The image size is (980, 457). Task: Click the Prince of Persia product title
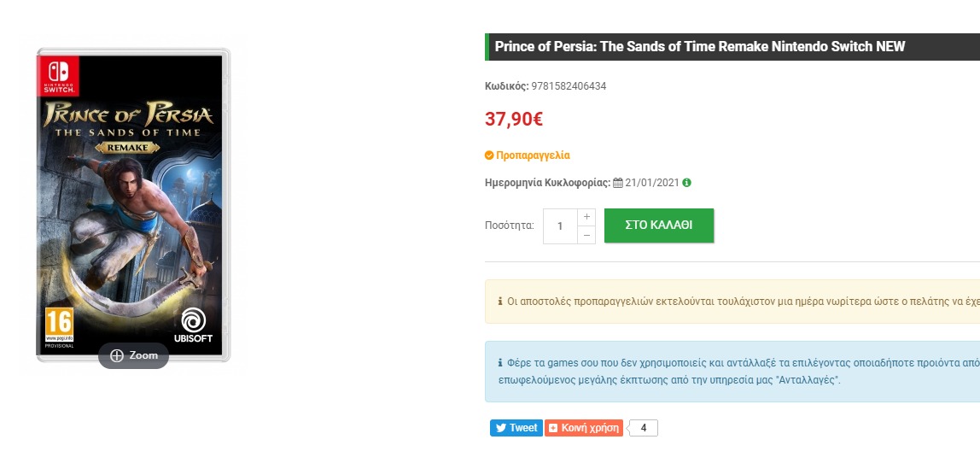pos(699,47)
